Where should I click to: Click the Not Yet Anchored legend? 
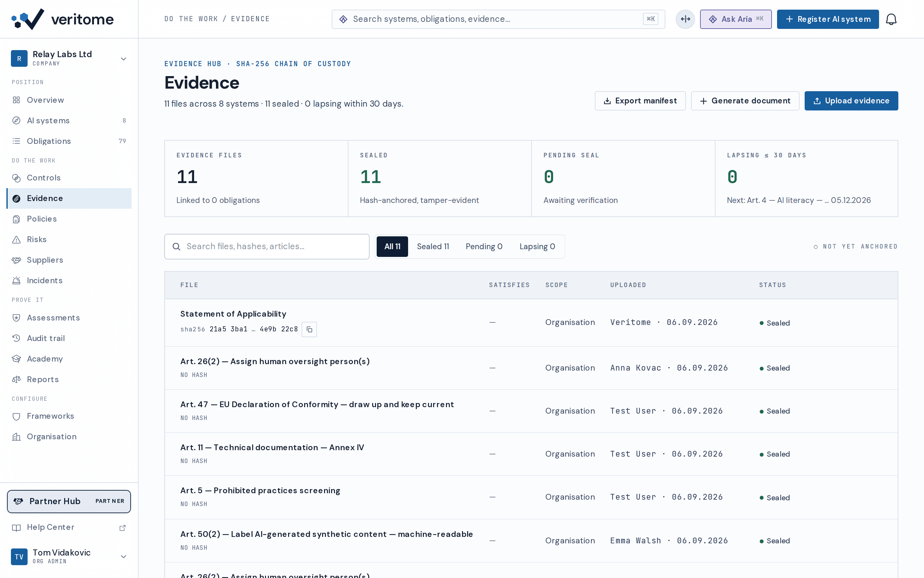click(x=855, y=247)
